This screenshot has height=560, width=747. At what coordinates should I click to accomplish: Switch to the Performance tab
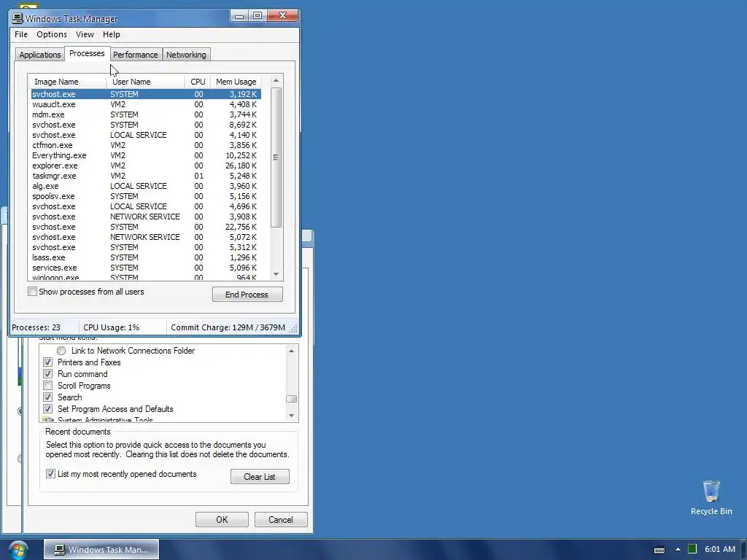point(135,55)
